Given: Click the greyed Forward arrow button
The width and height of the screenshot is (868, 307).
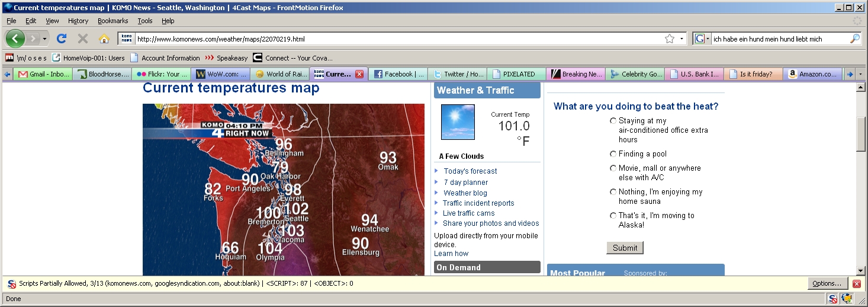Looking at the screenshot, I should [x=33, y=39].
